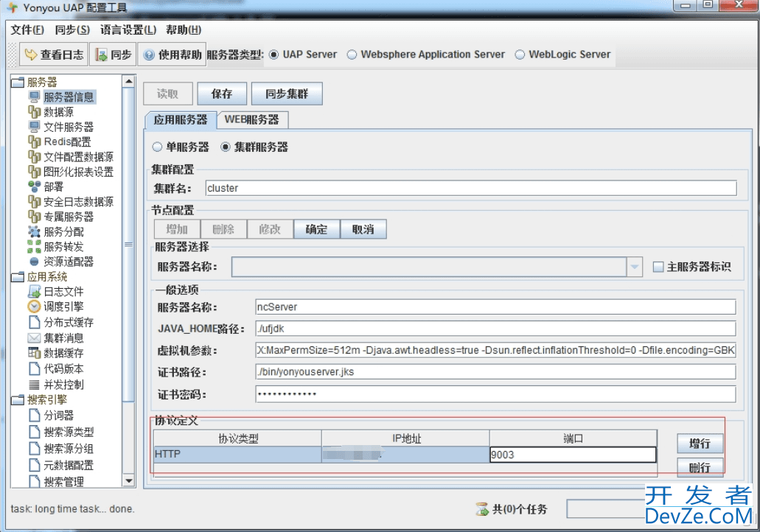The height and width of the screenshot is (532, 760).
Task: Open the 查看日志 log viewer button
Action: point(54,55)
